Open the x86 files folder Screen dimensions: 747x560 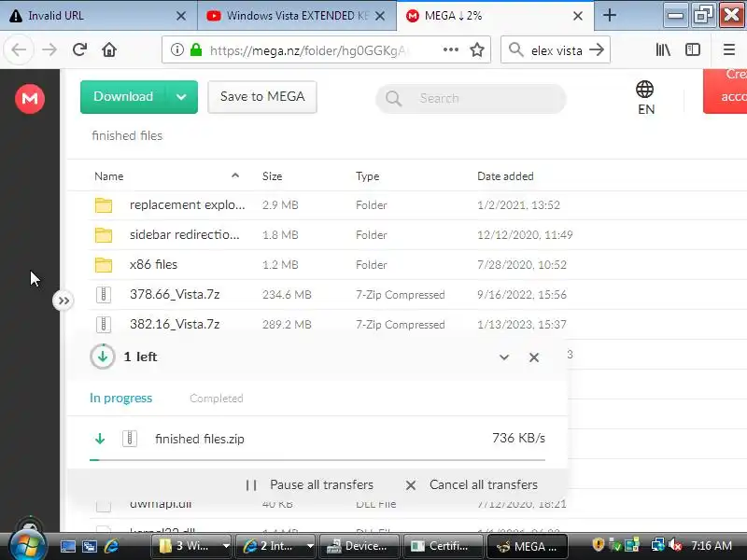153,264
